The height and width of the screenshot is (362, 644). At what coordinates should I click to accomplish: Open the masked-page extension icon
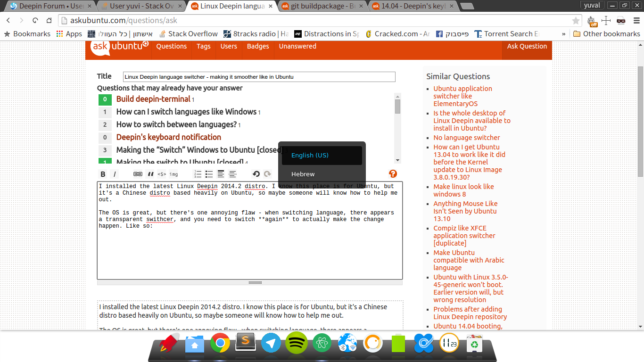pyautogui.click(x=621, y=21)
